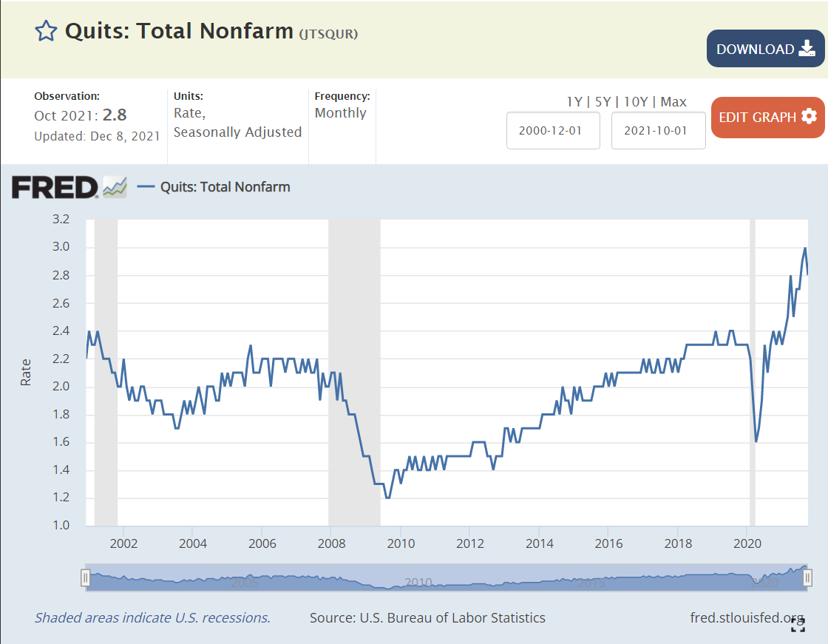Star the Quits: Total Nonfarm series
The width and height of the screenshot is (828, 644).
(46, 31)
